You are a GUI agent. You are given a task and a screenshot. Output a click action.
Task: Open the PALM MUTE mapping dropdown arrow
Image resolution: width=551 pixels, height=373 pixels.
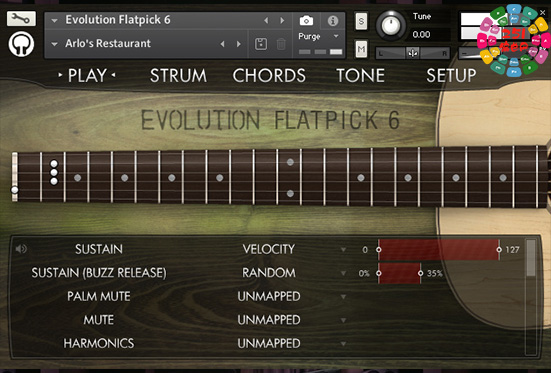tap(343, 297)
